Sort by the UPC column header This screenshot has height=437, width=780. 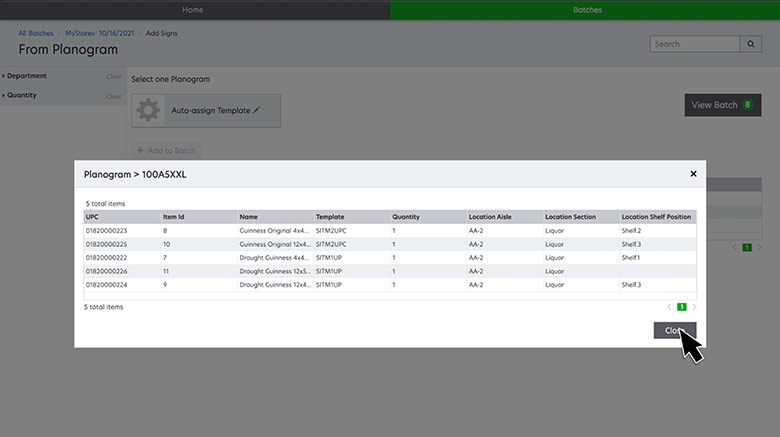pos(92,216)
